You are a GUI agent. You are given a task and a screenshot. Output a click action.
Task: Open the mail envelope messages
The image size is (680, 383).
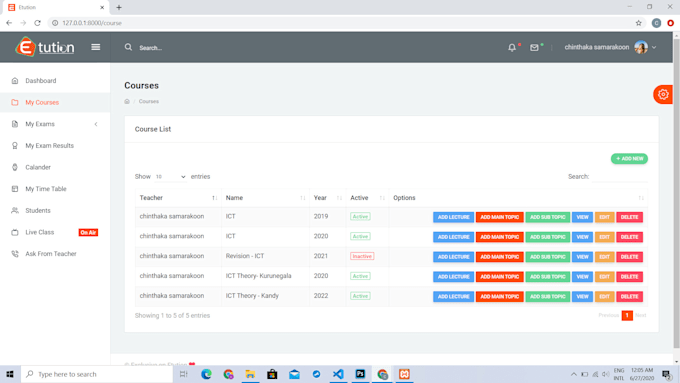(x=534, y=48)
